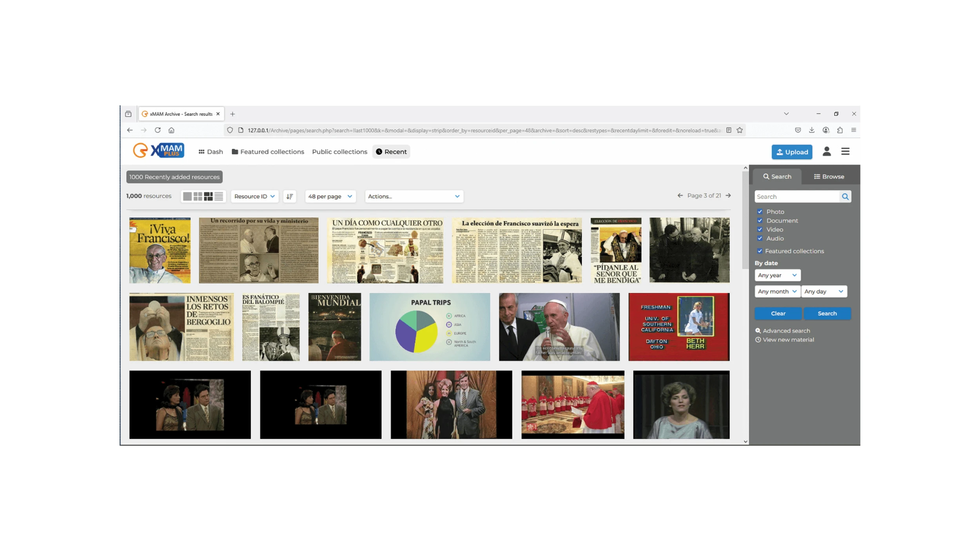Open the user profile icon

click(826, 152)
